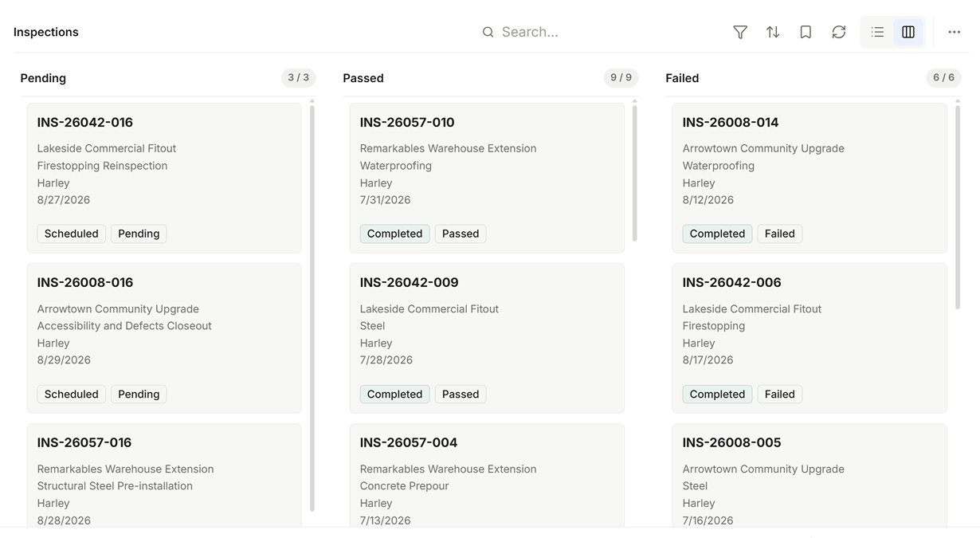Click Structural Steel Pre-installation text
980x538 pixels.
(x=115, y=486)
